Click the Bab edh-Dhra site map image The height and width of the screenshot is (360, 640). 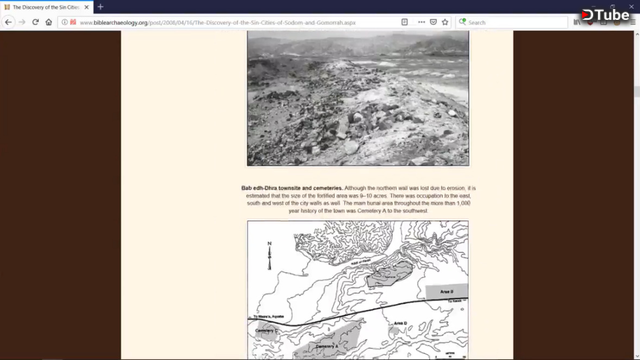[x=358, y=290]
